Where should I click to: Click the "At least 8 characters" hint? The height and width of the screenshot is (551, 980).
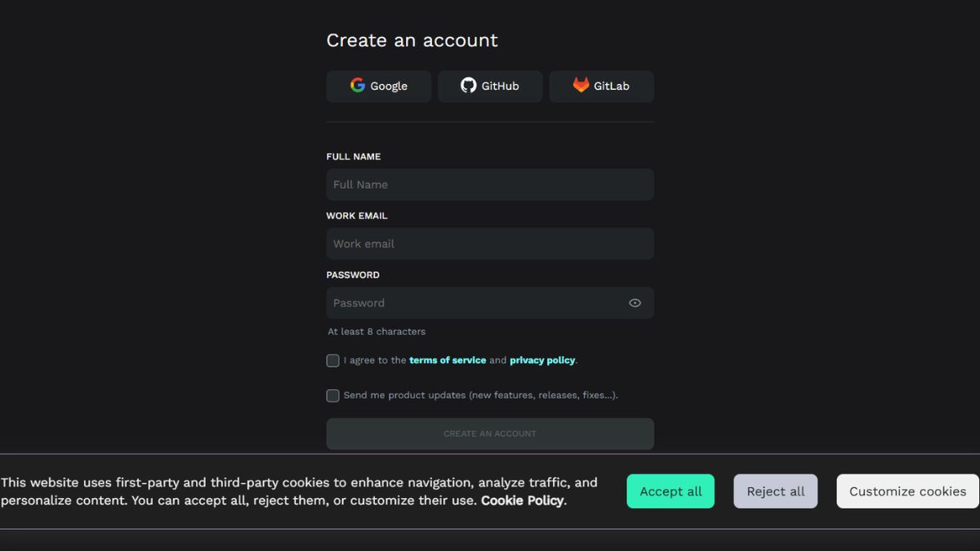[x=376, y=331]
